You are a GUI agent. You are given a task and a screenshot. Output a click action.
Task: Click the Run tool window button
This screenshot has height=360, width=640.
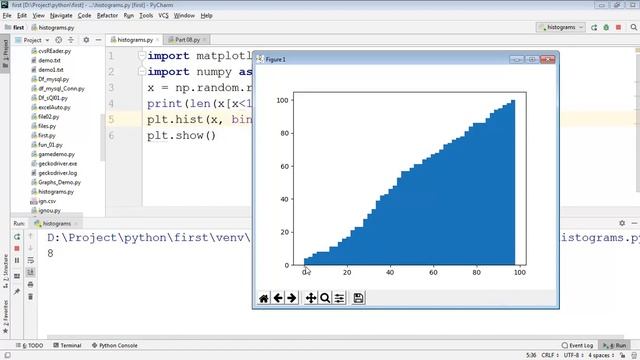click(615, 345)
